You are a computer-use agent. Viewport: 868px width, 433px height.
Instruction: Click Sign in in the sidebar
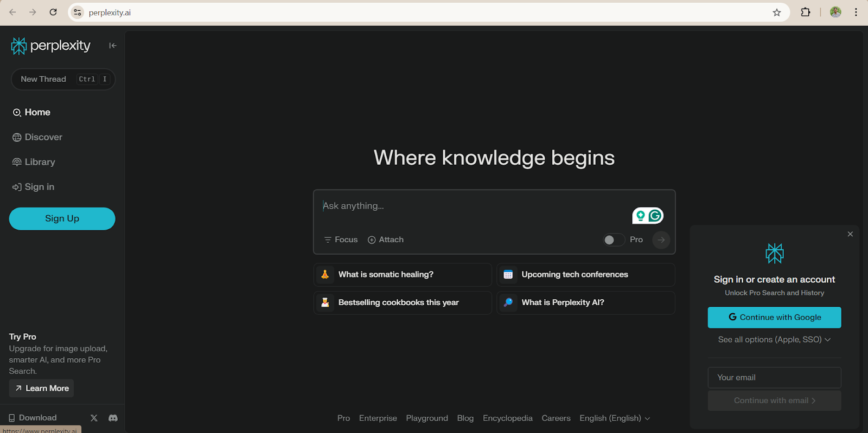33,187
